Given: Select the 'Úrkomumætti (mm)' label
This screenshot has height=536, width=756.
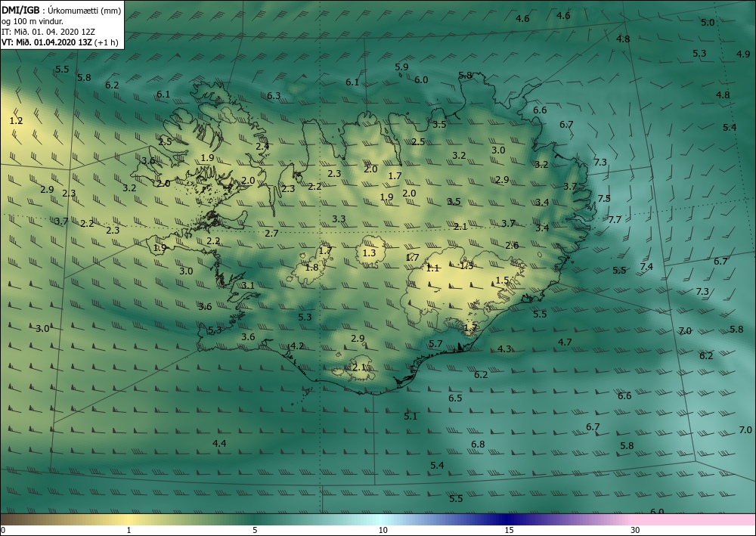Looking at the screenshot, I should click(85, 11).
